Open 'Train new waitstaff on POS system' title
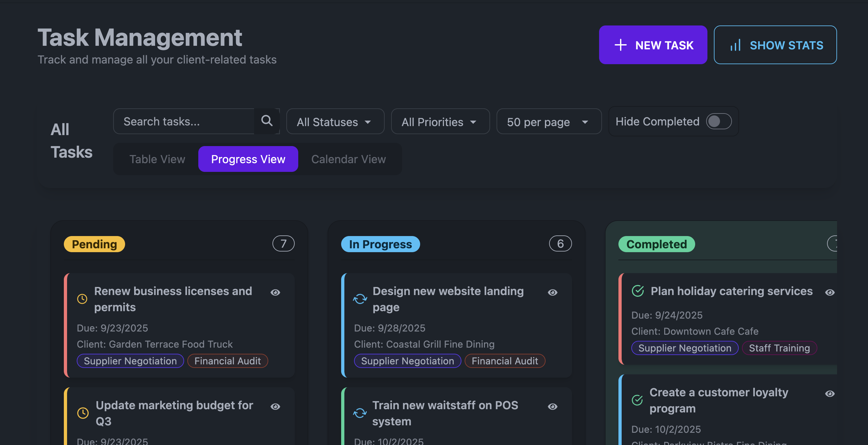This screenshot has height=445, width=868. 445,413
